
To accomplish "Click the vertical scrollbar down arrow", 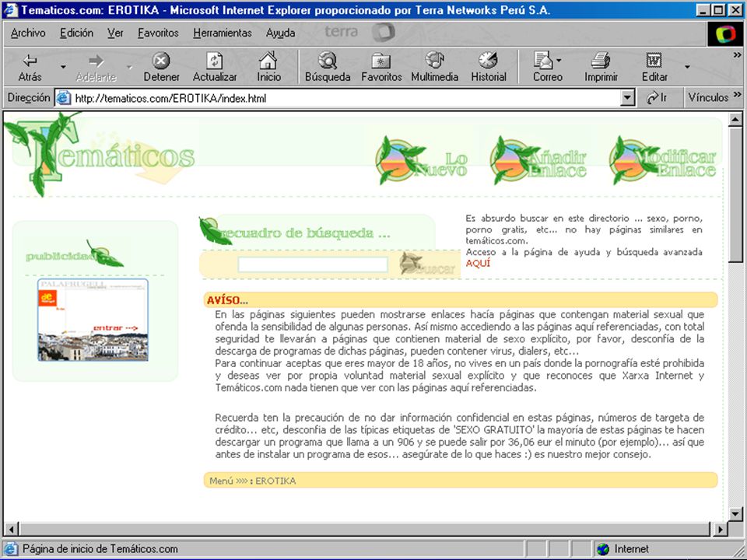I will [x=735, y=514].
